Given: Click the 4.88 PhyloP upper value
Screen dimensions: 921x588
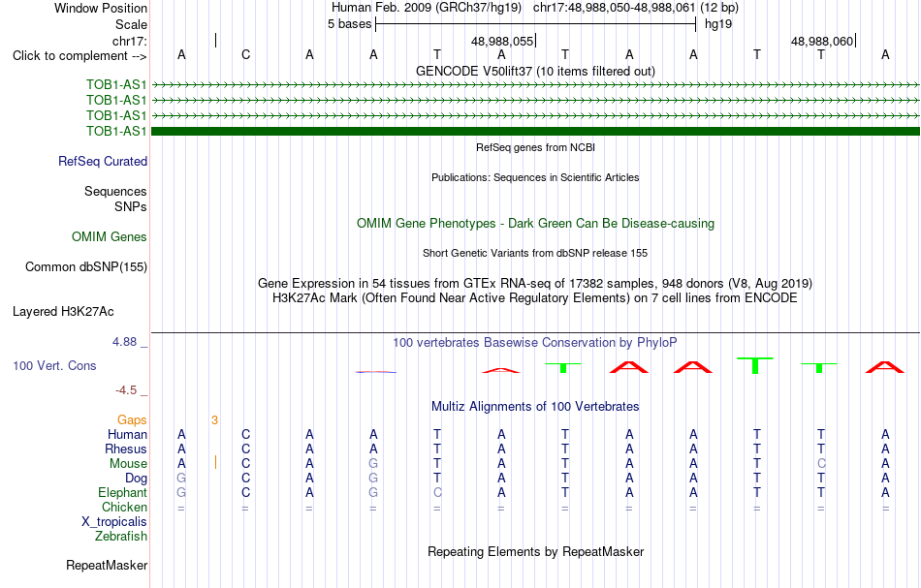Looking at the screenshot, I should click(x=125, y=342).
